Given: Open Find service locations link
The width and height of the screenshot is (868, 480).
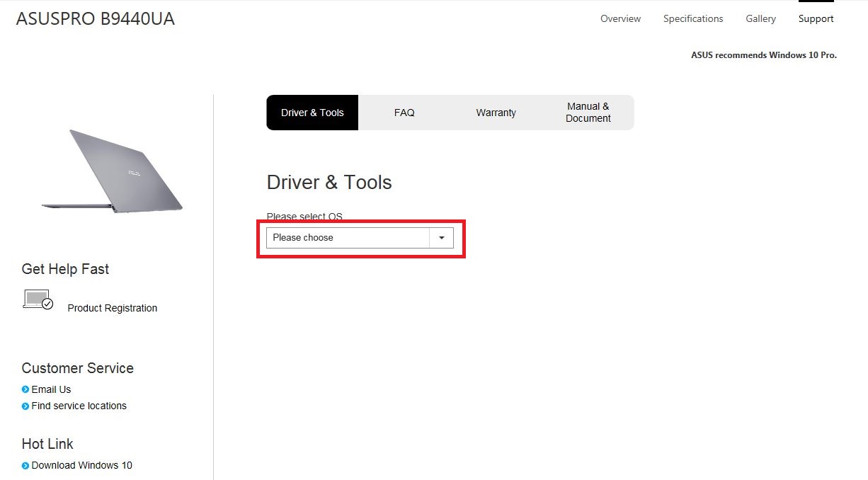Looking at the screenshot, I should pyautogui.click(x=79, y=406).
